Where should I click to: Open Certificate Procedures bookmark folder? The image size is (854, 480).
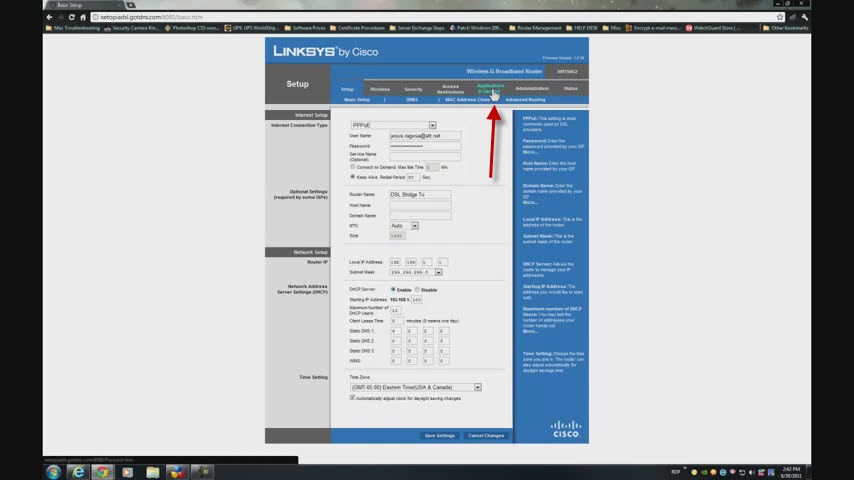[x=357, y=28]
